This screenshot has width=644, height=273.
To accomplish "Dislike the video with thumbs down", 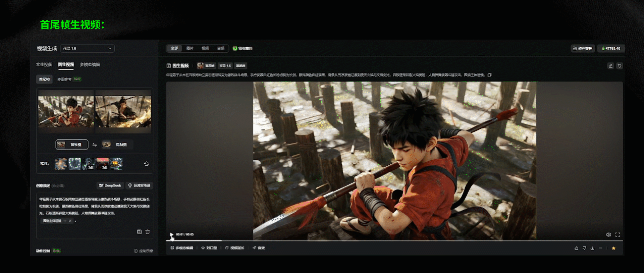I will point(584,248).
